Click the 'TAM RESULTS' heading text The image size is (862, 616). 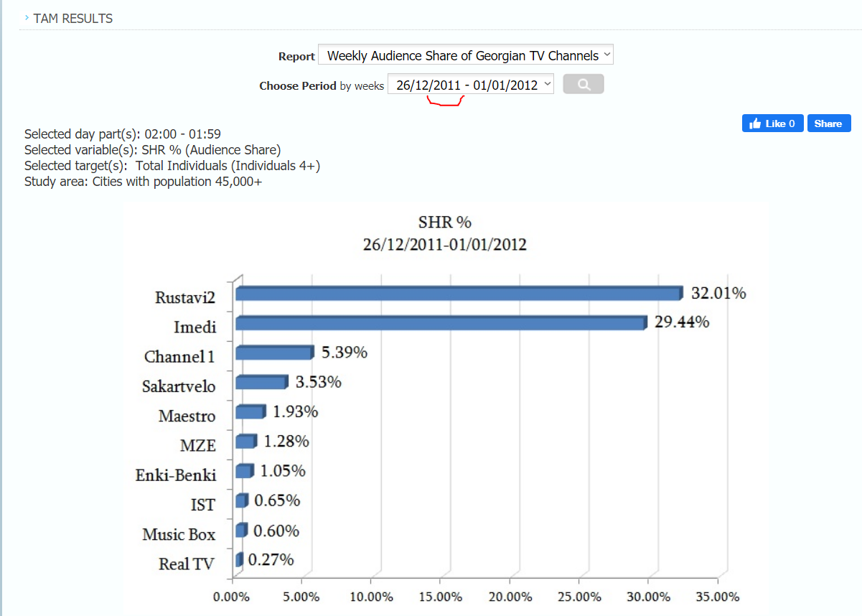tap(73, 19)
